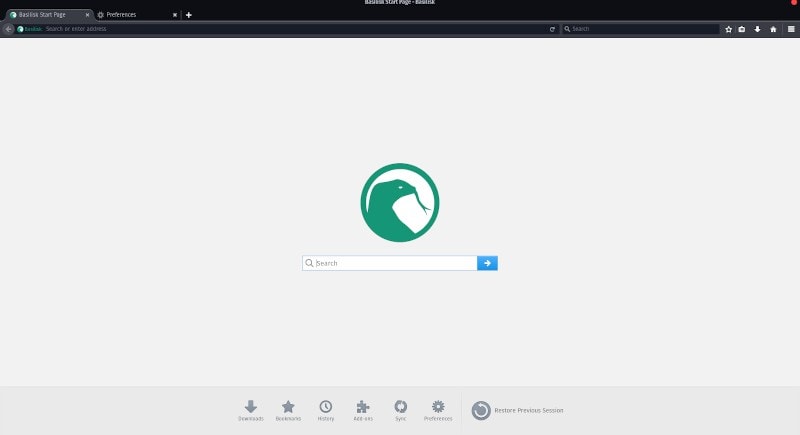Switch to the Preferences tab
The width and height of the screenshot is (800, 435).
[134, 15]
